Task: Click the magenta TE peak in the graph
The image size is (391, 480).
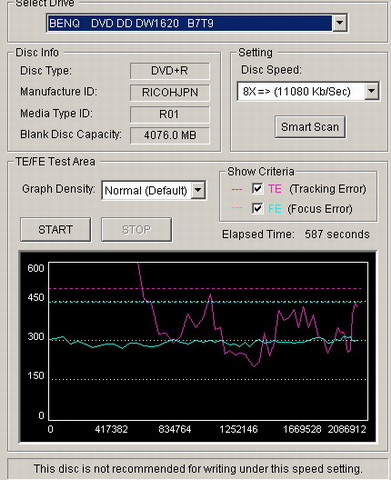Action: (210, 294)
